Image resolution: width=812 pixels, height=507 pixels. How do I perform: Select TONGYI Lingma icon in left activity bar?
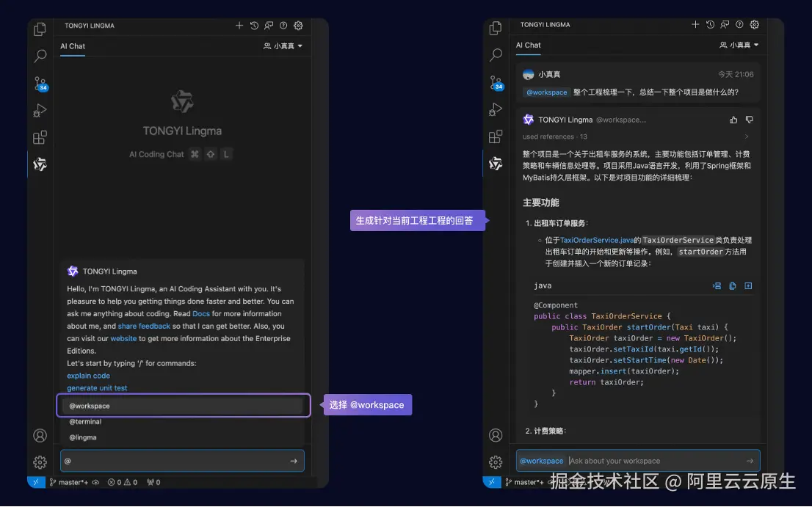click(x=40, y=164)
